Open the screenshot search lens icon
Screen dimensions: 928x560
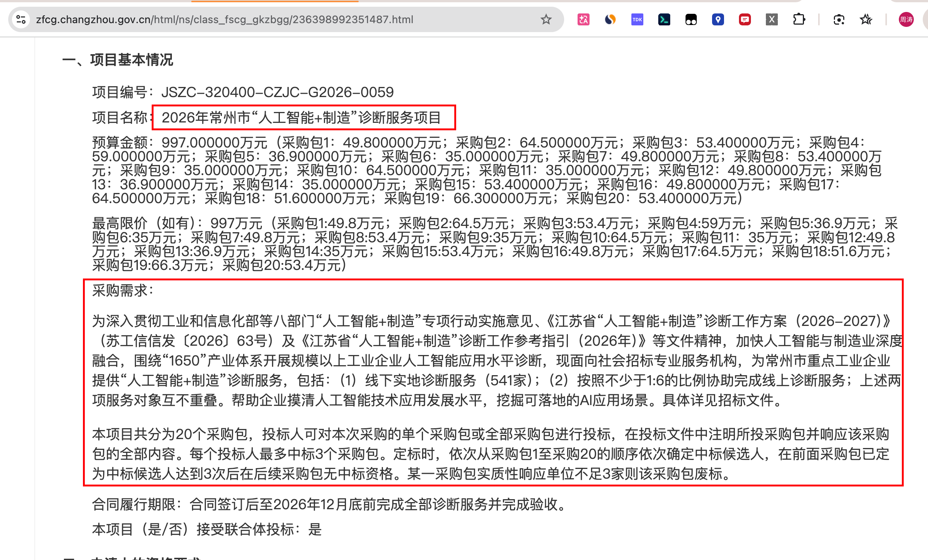pos(839,19)
